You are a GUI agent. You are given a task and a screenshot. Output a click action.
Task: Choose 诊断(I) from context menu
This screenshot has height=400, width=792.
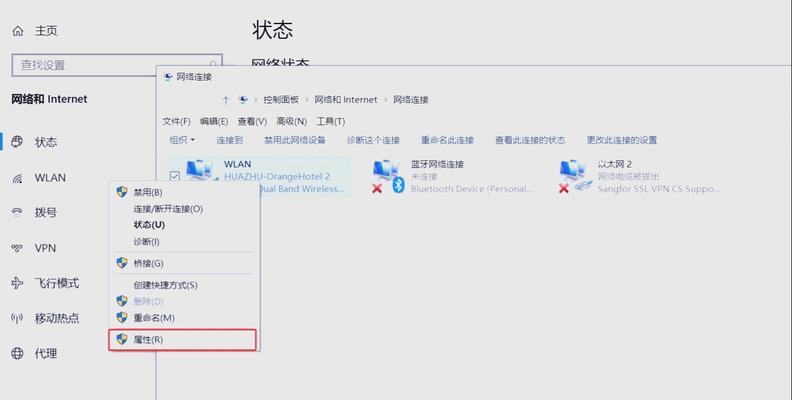click(184, 242)
